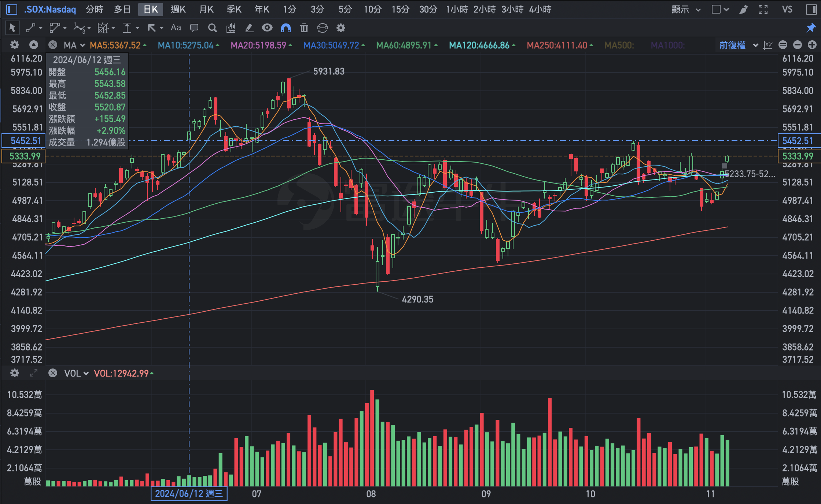Switch to 30分 interval tab
This screenshot has width=821, height=504.
tap(428, 10)
